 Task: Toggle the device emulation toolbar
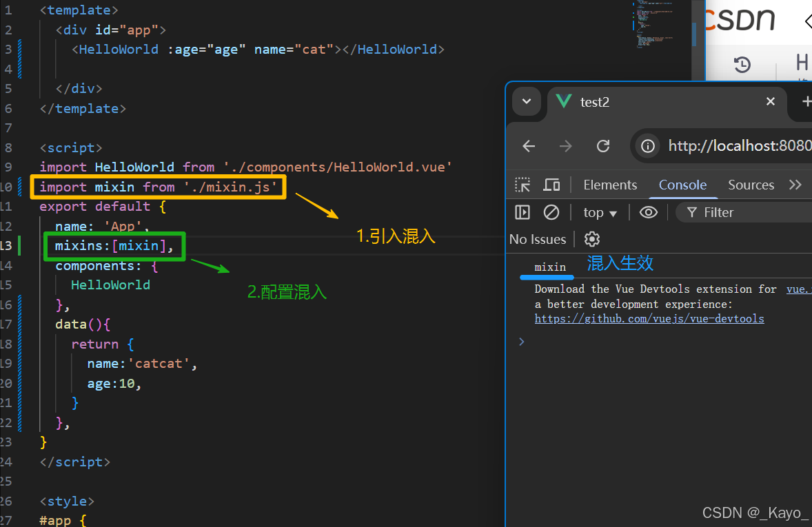coord(551,185)
